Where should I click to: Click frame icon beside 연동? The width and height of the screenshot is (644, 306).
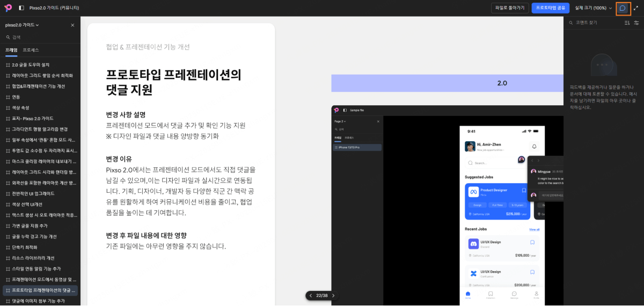(8, 97)
